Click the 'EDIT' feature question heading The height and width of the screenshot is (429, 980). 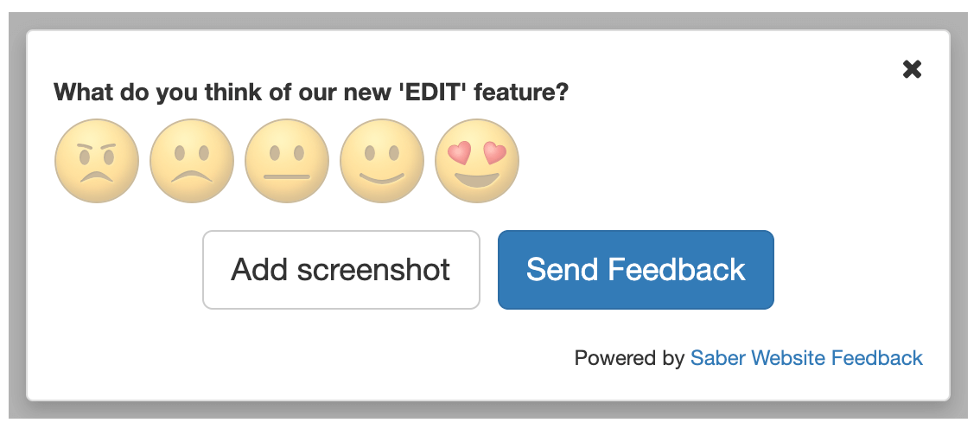pos(311,92)
